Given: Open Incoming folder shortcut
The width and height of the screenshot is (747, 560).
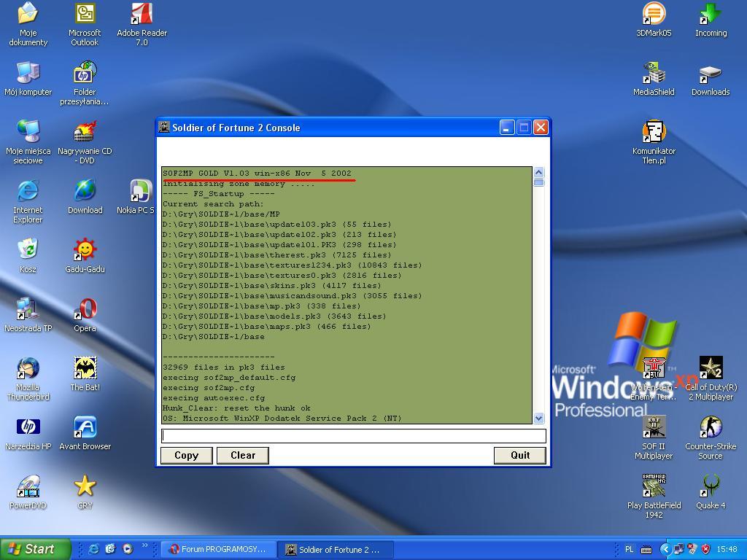Looking at the screenshot, I should 711,20.
